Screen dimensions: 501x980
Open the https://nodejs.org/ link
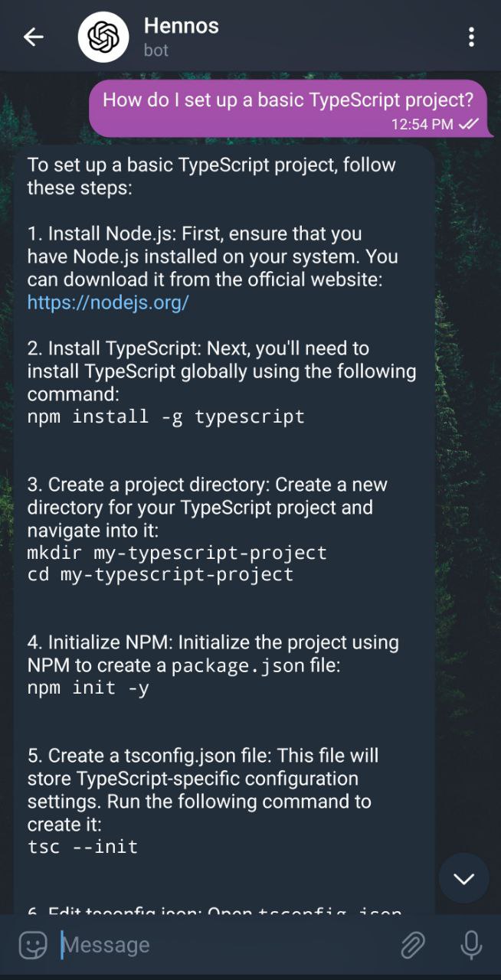pos(107,302)
